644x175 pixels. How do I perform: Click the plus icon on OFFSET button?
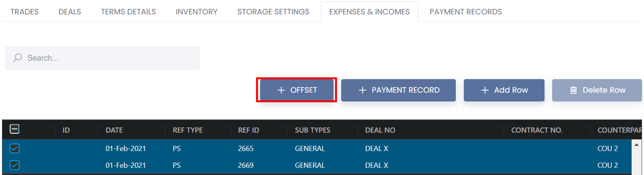click(281, 90)
